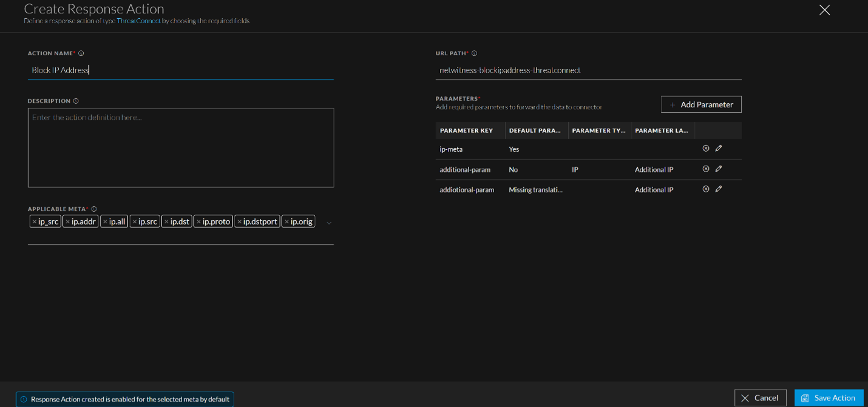Remove the ip_src meta tag
Image resolution: width=868 pixels, height=407 pixels.
pos(35,222)
